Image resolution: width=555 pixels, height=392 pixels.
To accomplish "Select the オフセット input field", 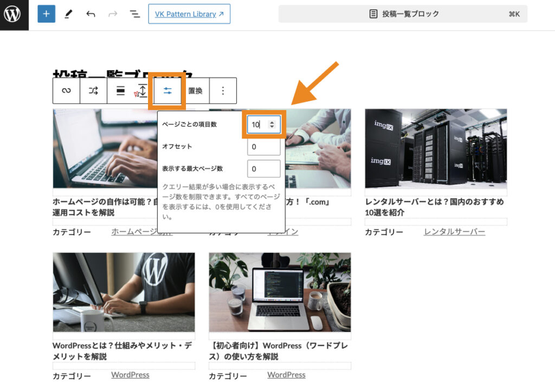I will pyautogui.click(x=263, y=146).
